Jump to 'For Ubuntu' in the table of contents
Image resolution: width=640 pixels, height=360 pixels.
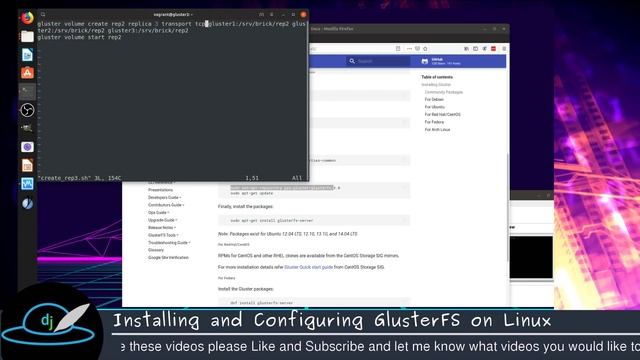[x=434, y=107]
